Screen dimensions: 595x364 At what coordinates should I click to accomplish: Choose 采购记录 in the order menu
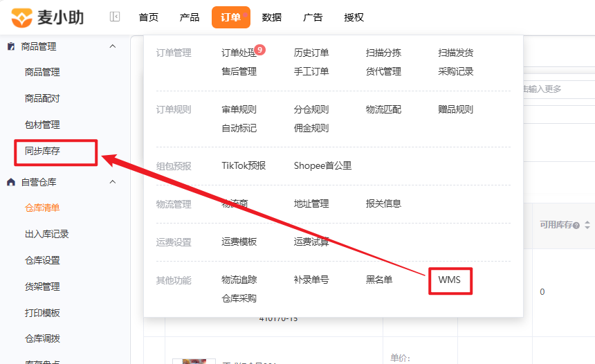point(456,71)
